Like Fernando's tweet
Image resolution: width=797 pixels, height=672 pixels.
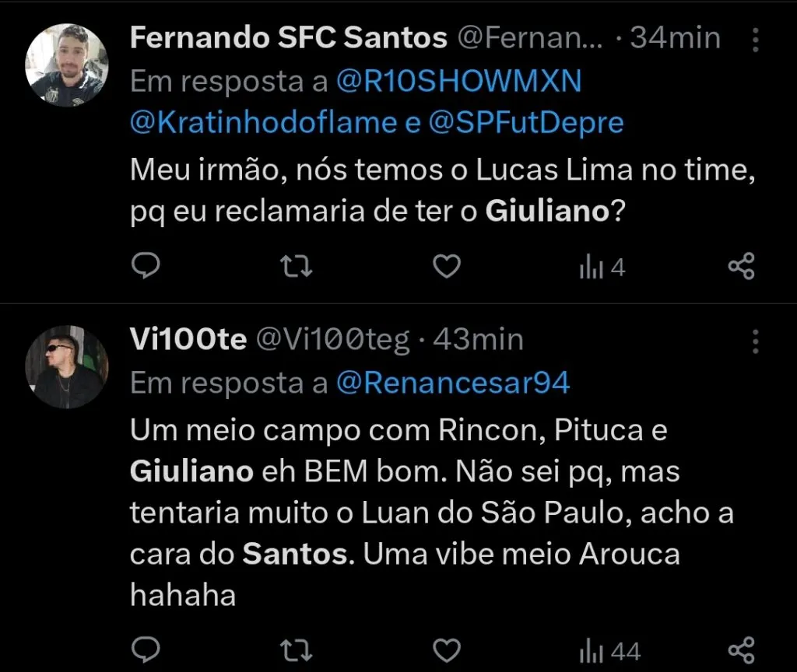446,266
